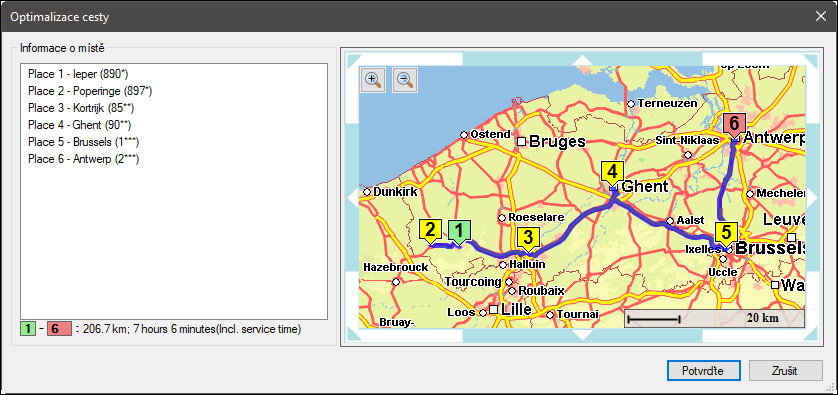Click map marker 5 at Brussels
Image resolution: width=838 pixels, height=395 pixels.
pos(726,235)
